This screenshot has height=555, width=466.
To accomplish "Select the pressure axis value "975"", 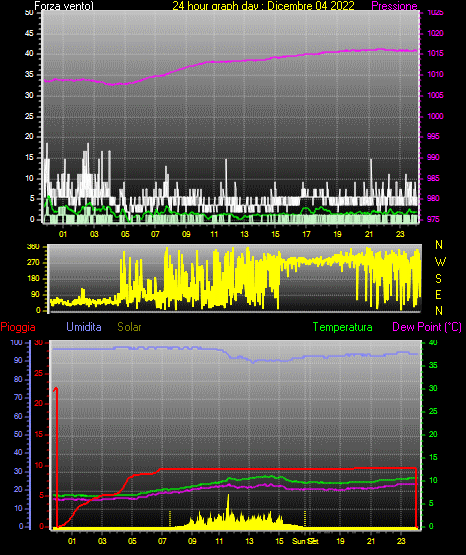I will coord(433,219).
